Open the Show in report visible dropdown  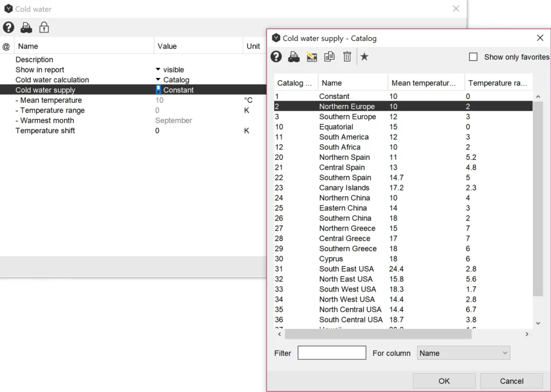coord(158,70)
